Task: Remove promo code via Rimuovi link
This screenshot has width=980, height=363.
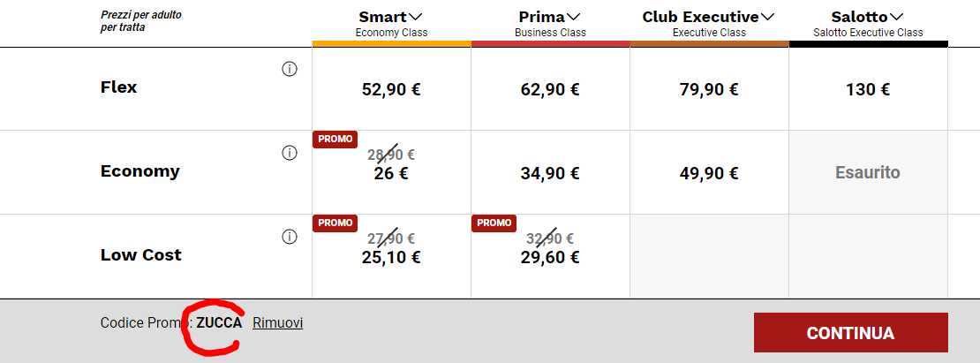Action: pyautogui.click(x=277, y=323)
